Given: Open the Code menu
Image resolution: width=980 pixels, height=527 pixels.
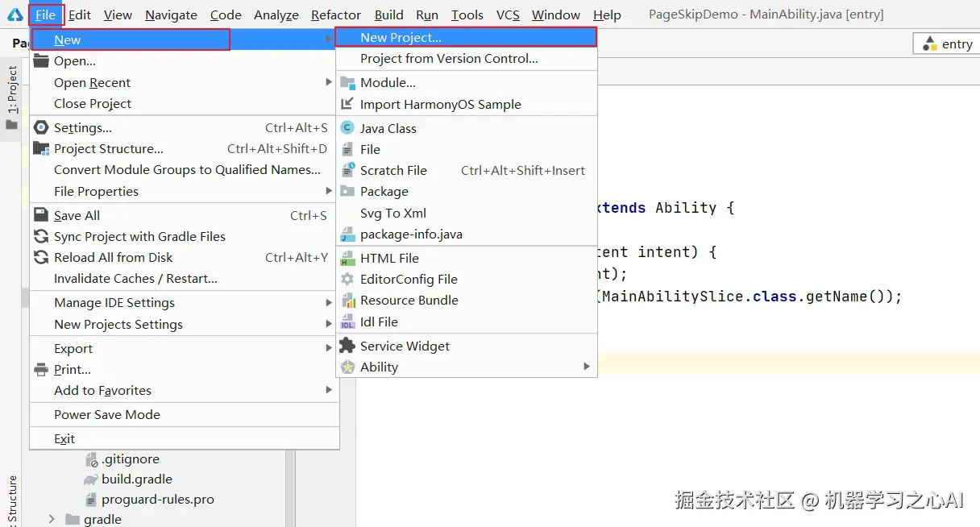Looking at the screenshot, I should click(226, 15).
